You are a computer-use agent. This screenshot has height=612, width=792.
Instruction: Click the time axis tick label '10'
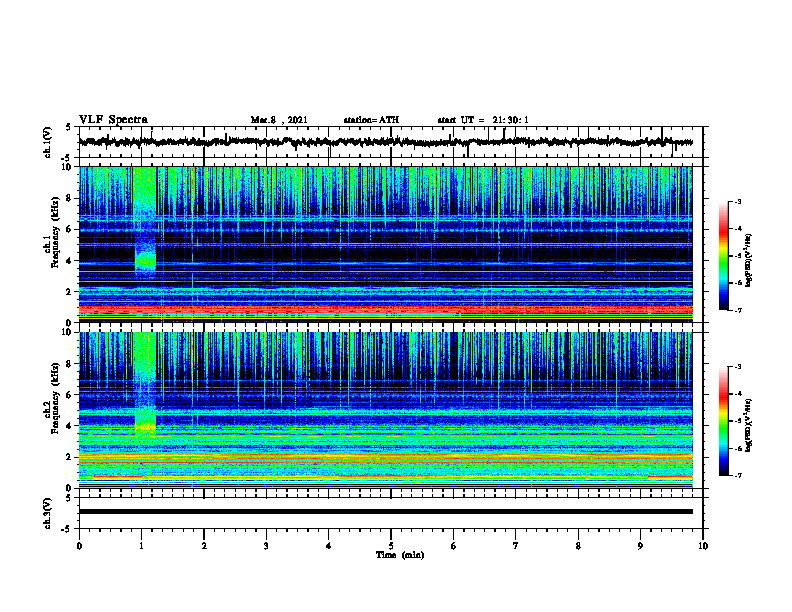[703, 546]
